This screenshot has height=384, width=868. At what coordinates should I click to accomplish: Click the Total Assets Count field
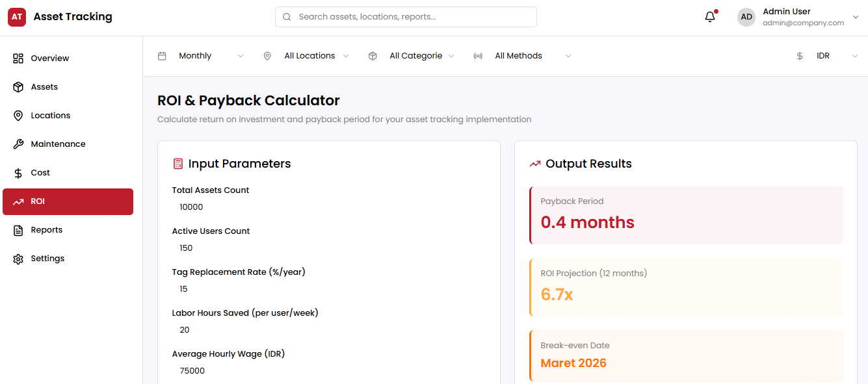pos(328,207)
